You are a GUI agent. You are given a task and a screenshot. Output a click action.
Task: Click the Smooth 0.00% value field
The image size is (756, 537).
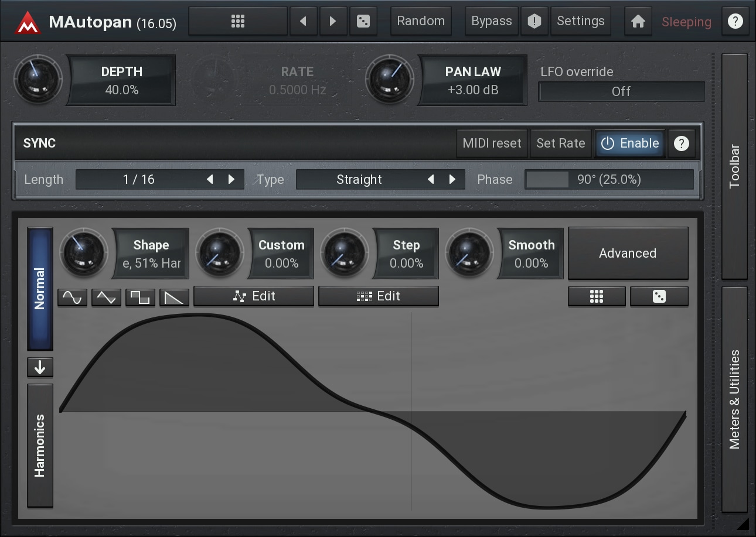pyautogui.click(x=532, y=254)
